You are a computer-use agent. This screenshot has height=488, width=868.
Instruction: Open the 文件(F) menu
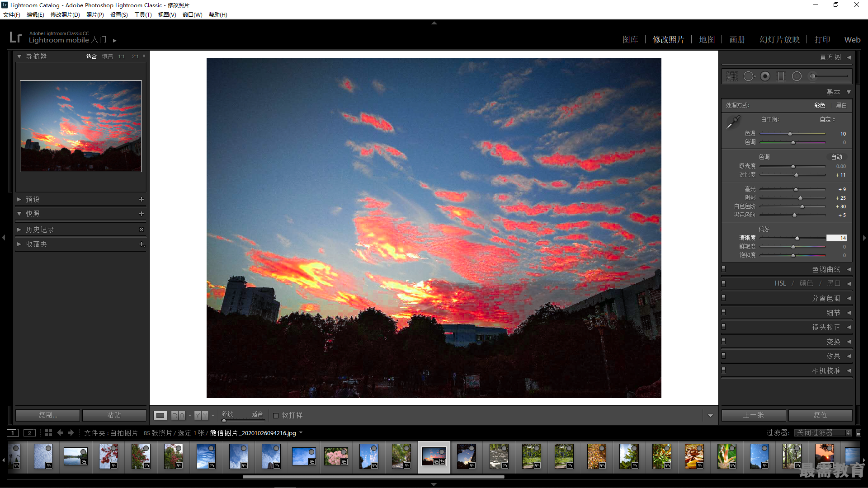12,15
